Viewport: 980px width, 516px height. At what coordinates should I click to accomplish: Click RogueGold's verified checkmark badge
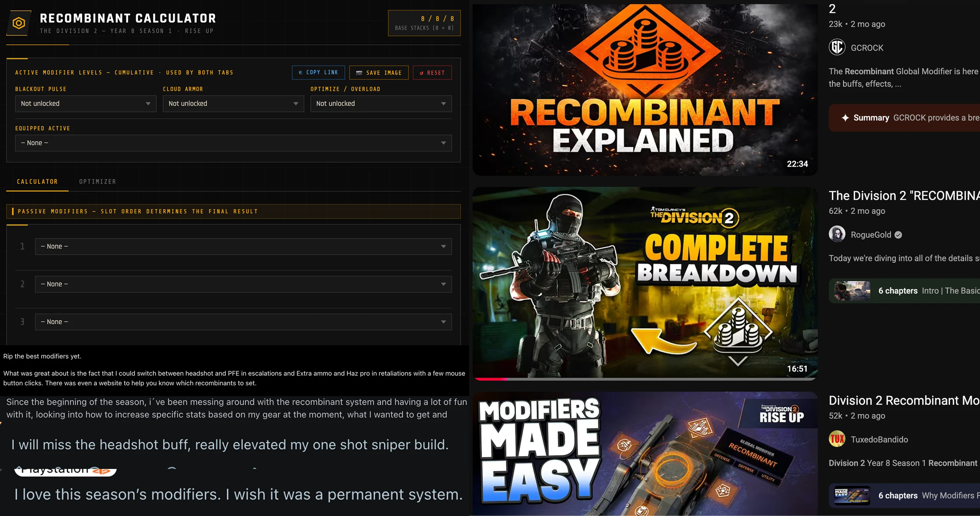tap(898, 235)
